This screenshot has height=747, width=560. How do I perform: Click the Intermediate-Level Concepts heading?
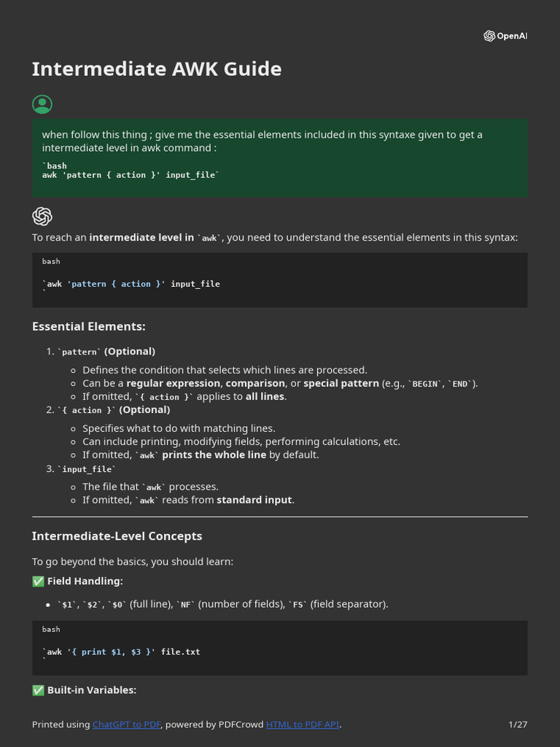point(117,536)
